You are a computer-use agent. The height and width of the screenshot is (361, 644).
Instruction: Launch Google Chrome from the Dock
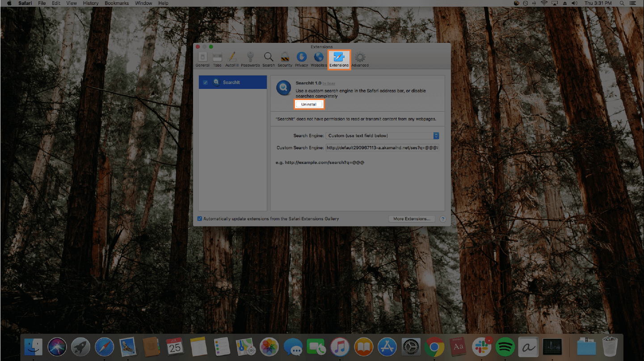coord(434,347)
